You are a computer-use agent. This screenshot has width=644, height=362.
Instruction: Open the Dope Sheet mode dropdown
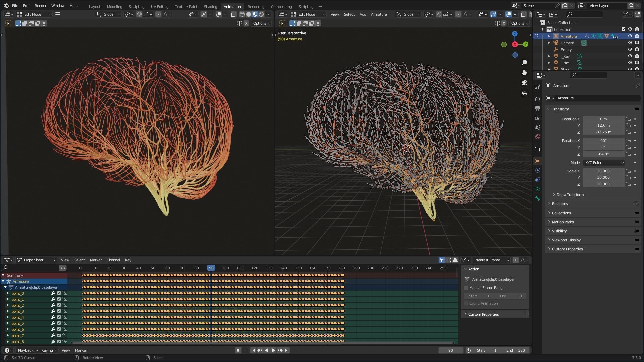click(x=37, y=260)
